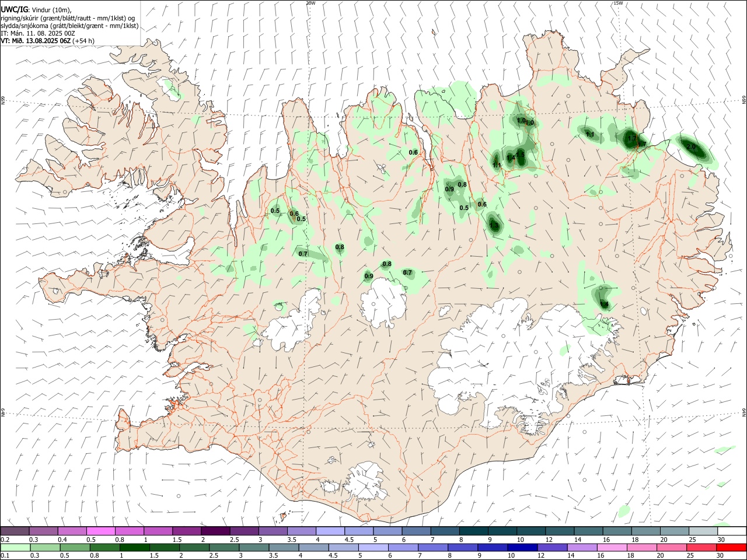Viewport: 747px width, 560px height.
Task: Select the '30' number in the upper legend row
Action: pyautogui.click(x=721, y=540)
